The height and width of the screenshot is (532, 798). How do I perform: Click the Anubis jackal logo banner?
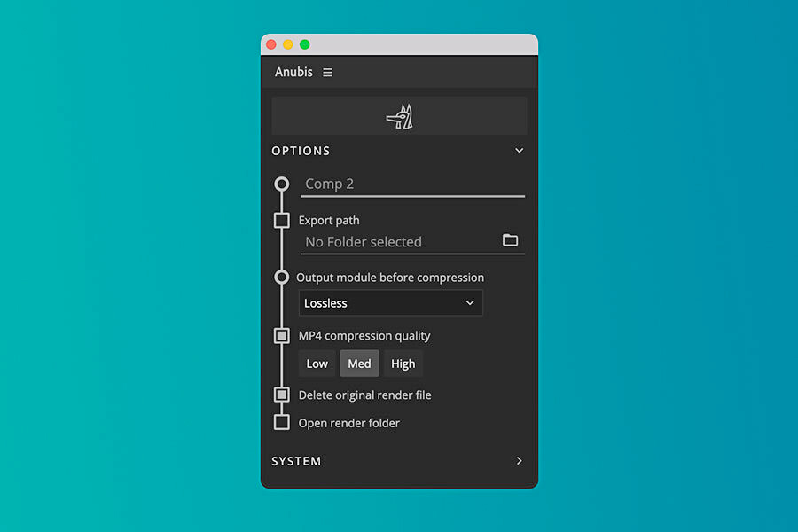click(x=400, y=116)
